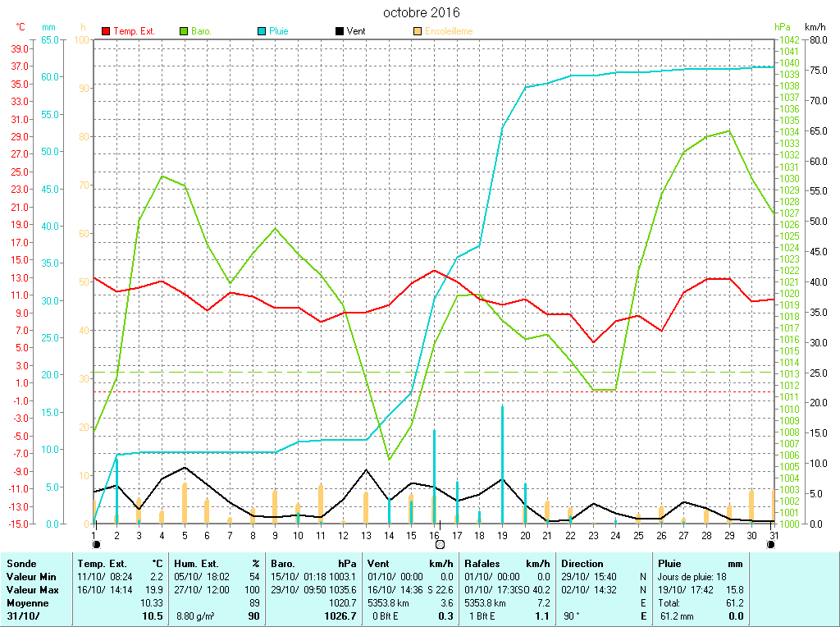840x627 pixels.
Task: Click the km/h axis unit label at top right
Action: (x=815, y=27)
